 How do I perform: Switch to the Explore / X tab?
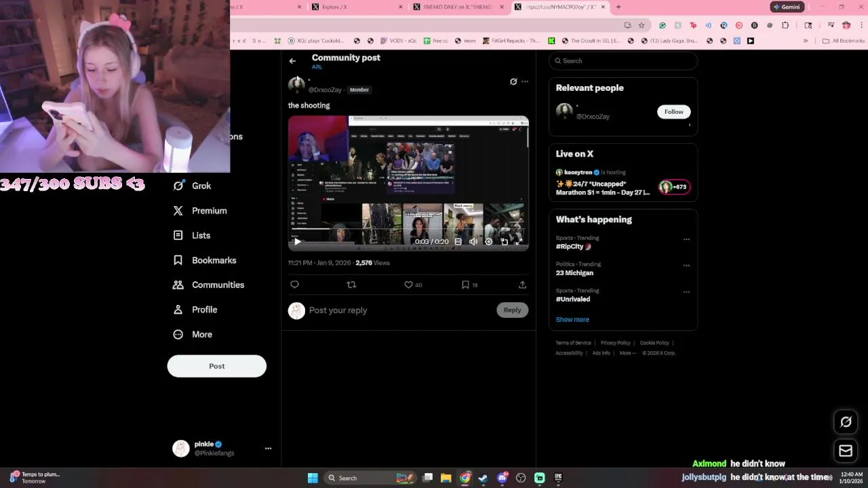coord(357,7)
